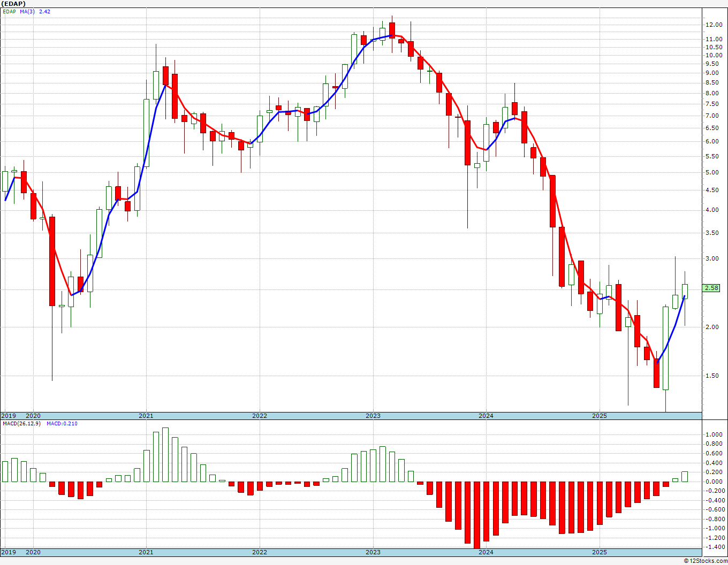The height and width of the screenshot is (565, 728).
Task: Click the 7.00 price axis label
Action: [713, 116]
